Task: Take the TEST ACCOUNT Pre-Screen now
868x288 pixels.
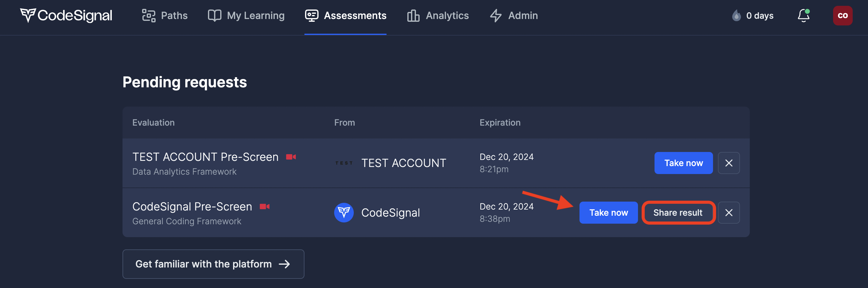Action: pos(683,163)
